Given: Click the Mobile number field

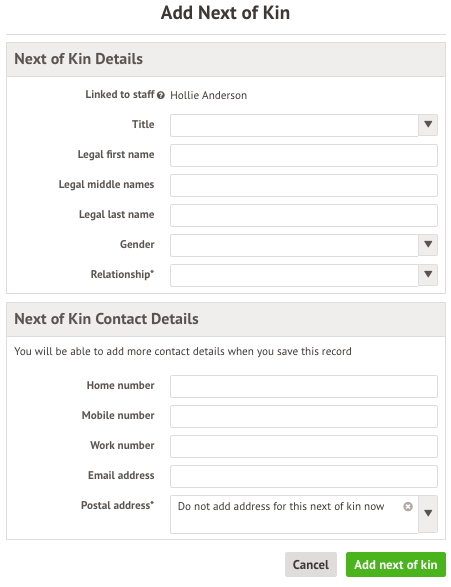Looking at the screenshot, I should tap(304, 416).
